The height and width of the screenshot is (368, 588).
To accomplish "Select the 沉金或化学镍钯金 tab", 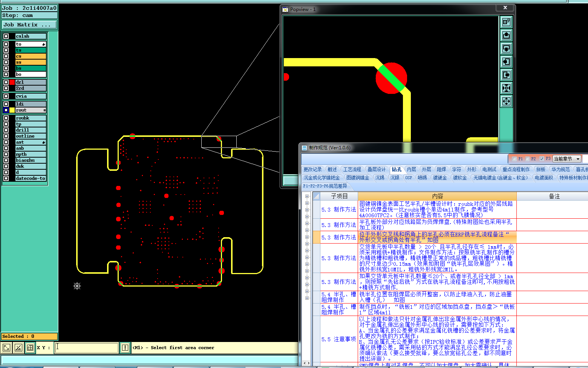I will [322, 178].
